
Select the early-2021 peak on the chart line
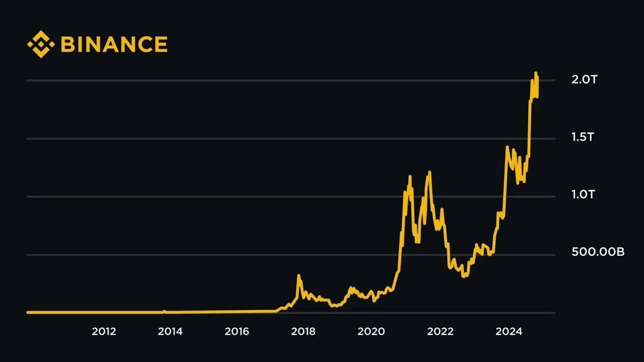click(410, 176)
